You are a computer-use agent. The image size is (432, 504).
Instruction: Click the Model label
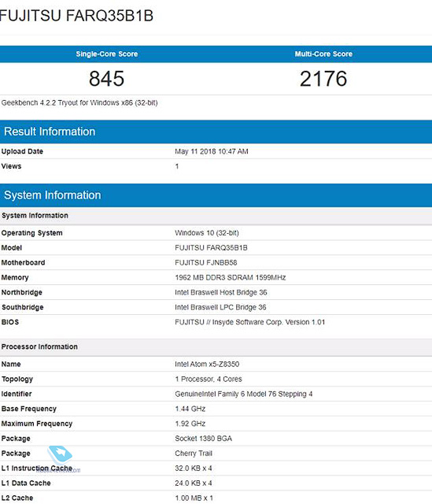click(x=12, y=248)
